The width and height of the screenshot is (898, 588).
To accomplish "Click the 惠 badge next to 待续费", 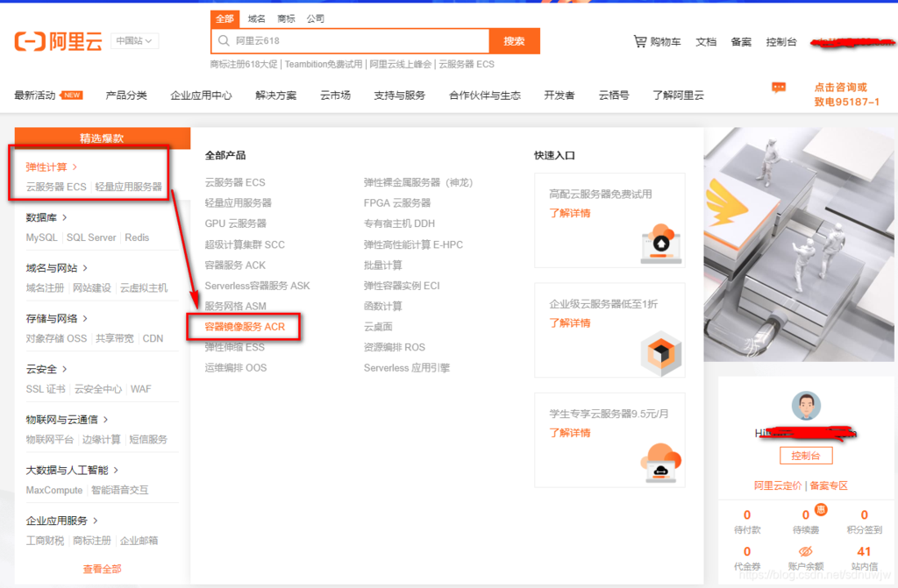I will click(x=821, y=509).
